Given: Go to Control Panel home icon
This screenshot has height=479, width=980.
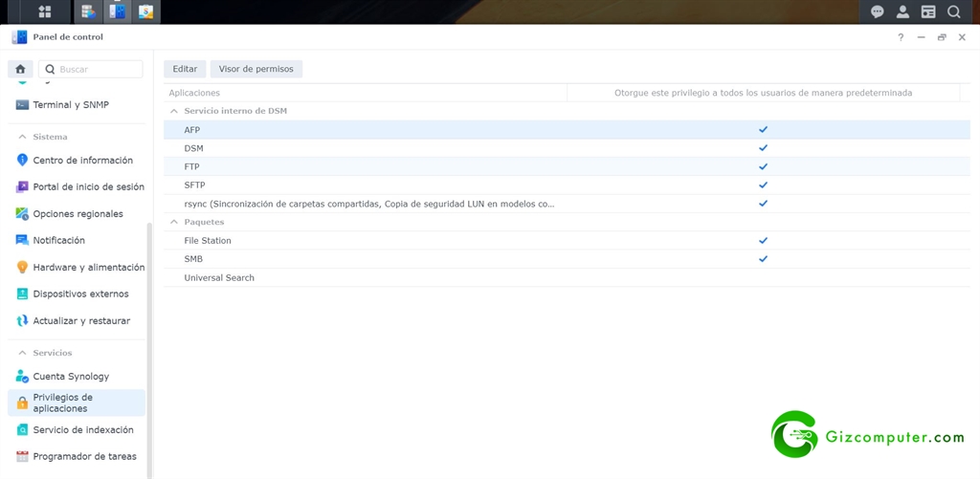Looking at the screenshot, I should click(20, 69).
